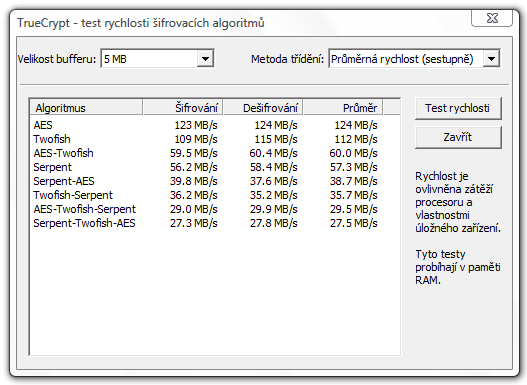This screenshot has width=527, height=385.
Task: Click the Test rychlosti button
Action: (x=458, y=109)
